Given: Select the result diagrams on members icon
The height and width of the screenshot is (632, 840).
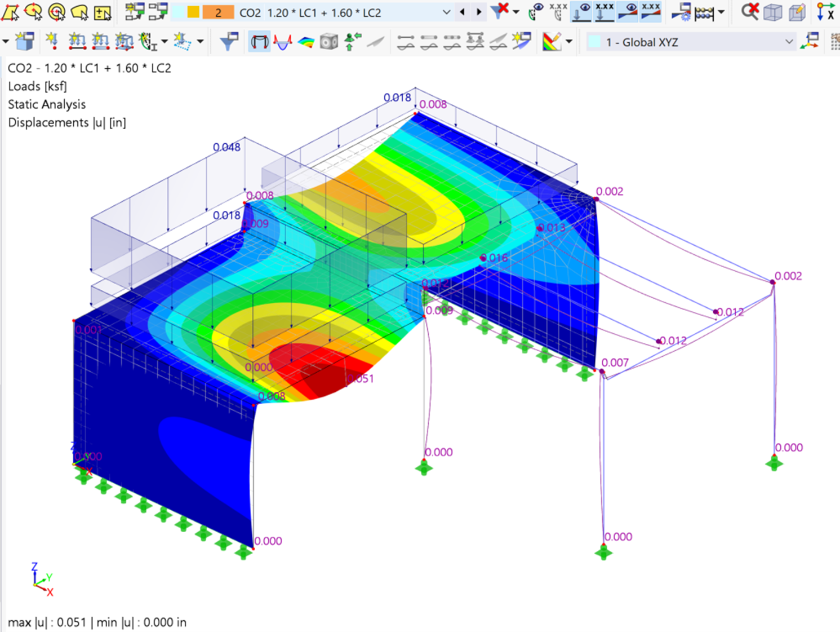Looking at the screenshot, I should click(283, 41).
